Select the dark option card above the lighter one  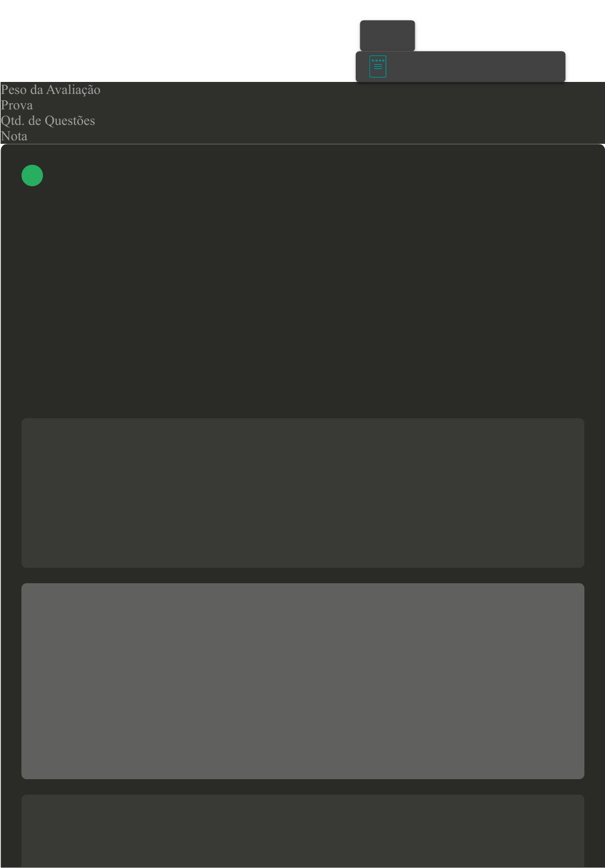[302, 493]
